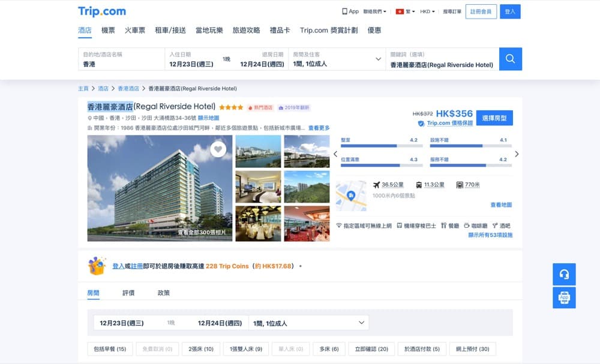Toggle the 多床 (6) filter
This screenshot has height=364, width=600.
pos(329,349)
